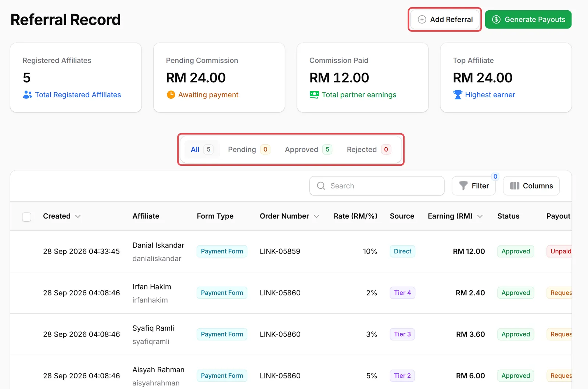The image size is (588, 389).
Task: Click the clock icon next to Awaiting payment
Action: click(x=171, y=95)
